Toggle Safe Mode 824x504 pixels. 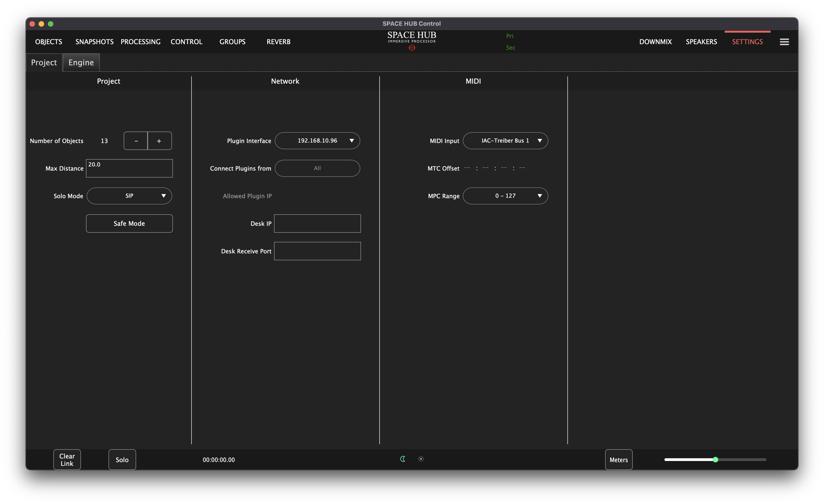pyautogui.click(x=129, y=223)
